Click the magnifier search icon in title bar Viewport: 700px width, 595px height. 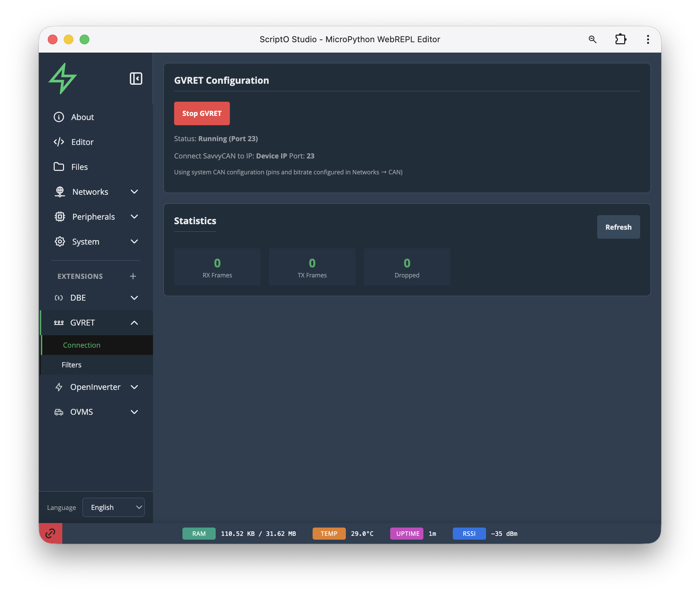click(592, 39)
